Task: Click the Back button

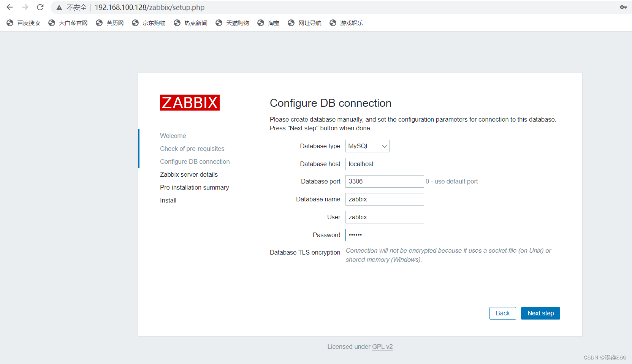Action: pos(502,313)
